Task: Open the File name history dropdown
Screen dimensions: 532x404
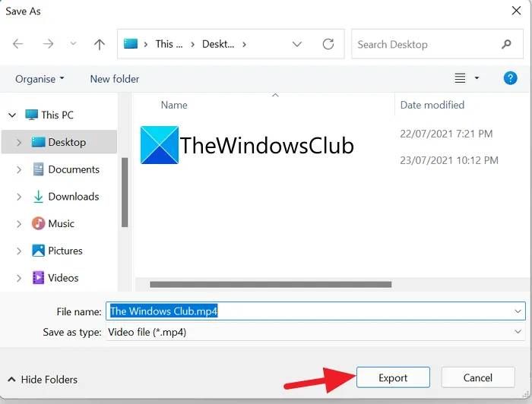Action: click(518, 311)
